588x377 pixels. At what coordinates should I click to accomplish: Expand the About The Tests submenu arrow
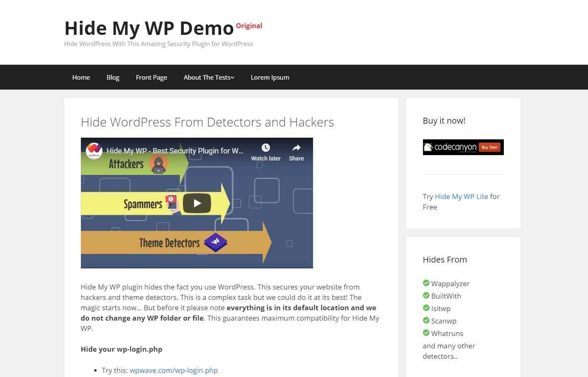[233, 78]
